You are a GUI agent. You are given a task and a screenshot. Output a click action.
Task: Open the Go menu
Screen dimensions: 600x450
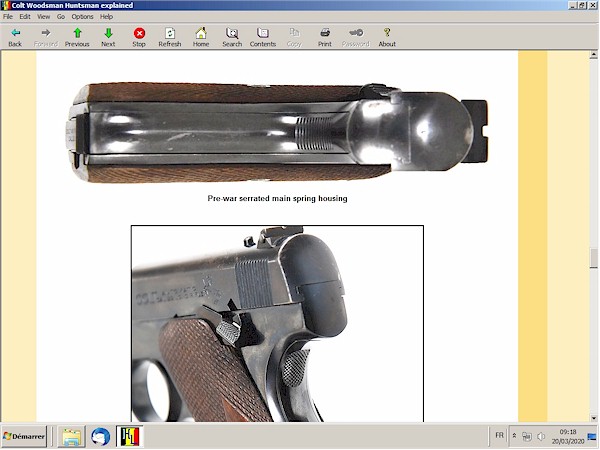61,16
